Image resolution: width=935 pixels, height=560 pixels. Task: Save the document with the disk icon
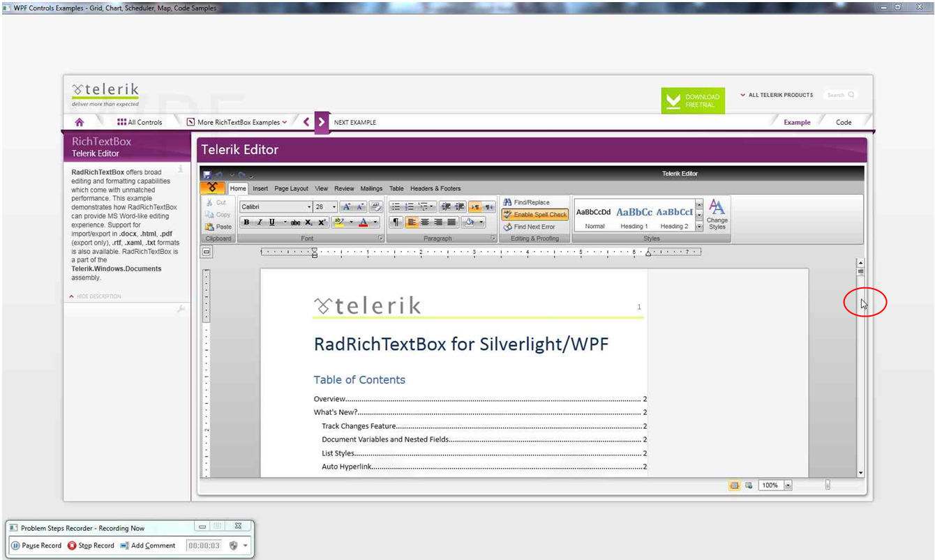(207, 174)
